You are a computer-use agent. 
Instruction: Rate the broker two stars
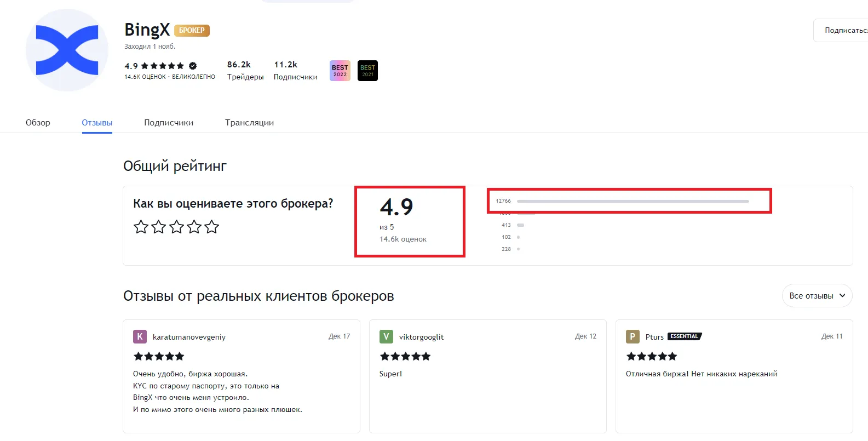[159, 227]
